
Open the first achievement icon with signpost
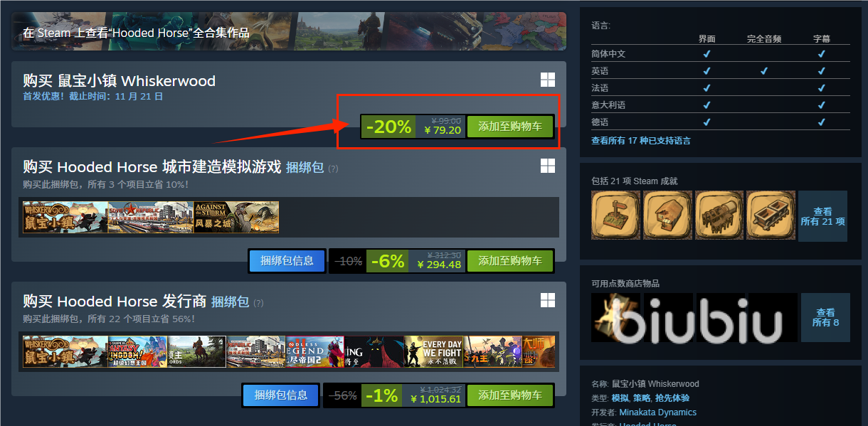pyautogui.click(x=615, y=215)
